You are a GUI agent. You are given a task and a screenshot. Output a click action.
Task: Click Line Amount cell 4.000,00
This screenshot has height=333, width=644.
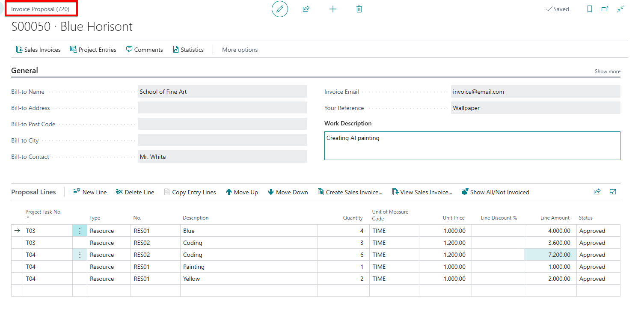coord(550,231)
